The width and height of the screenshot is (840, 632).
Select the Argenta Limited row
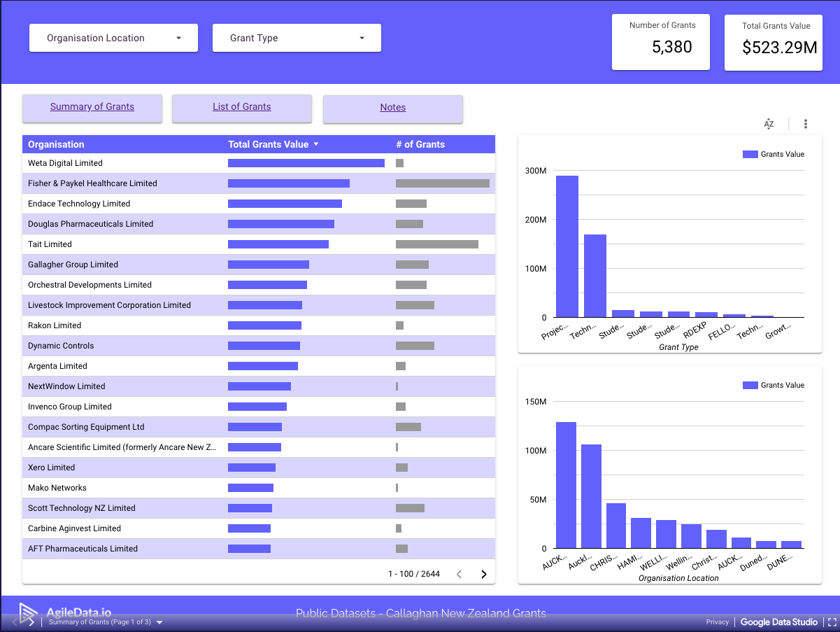click(x=259, y=366)
